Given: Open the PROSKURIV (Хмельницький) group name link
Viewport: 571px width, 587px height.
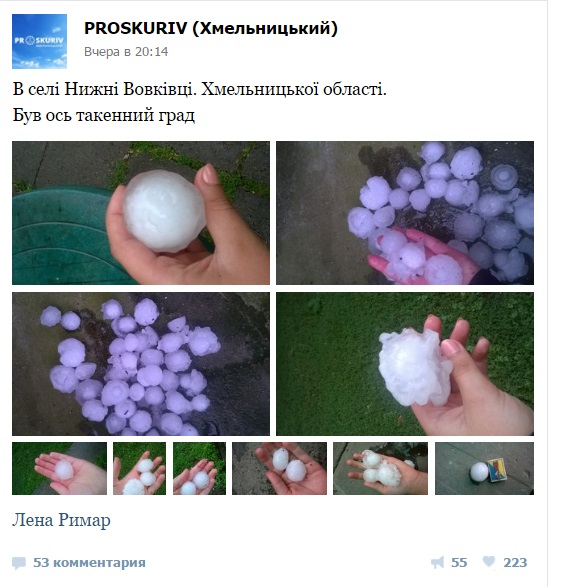Looking at the screenshot, I should [x=211, y=28].
